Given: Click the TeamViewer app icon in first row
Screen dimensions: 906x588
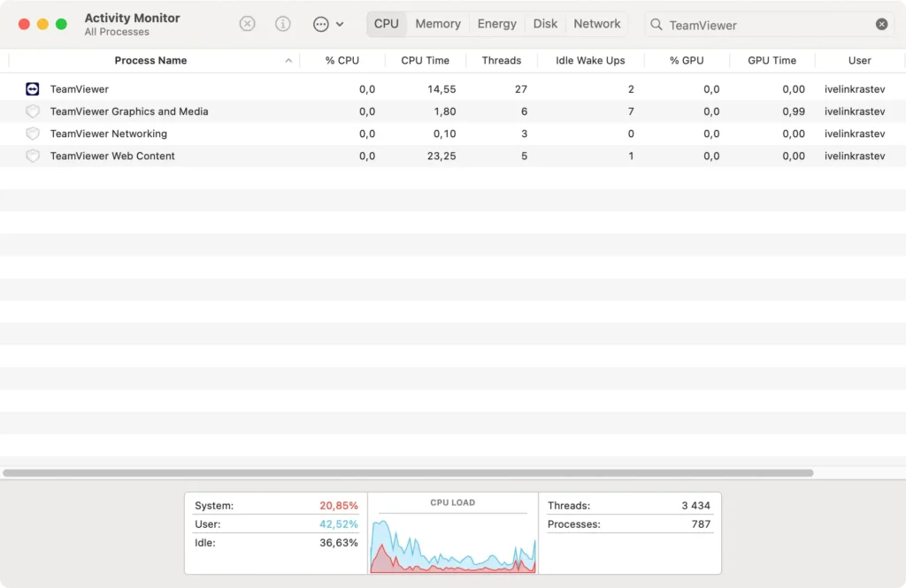Looking at the screenshot, I should click(x=33, y=89).
